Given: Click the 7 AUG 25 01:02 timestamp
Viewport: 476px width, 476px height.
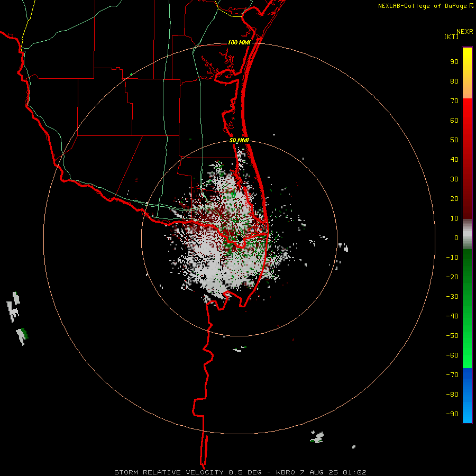Looking at the screenshot, I should pos(333,472).
